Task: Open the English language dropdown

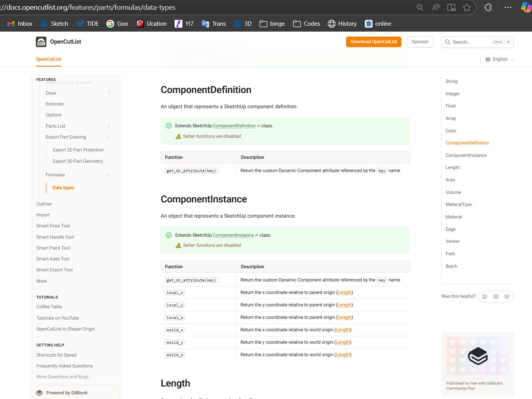Action: click(500, 59)
